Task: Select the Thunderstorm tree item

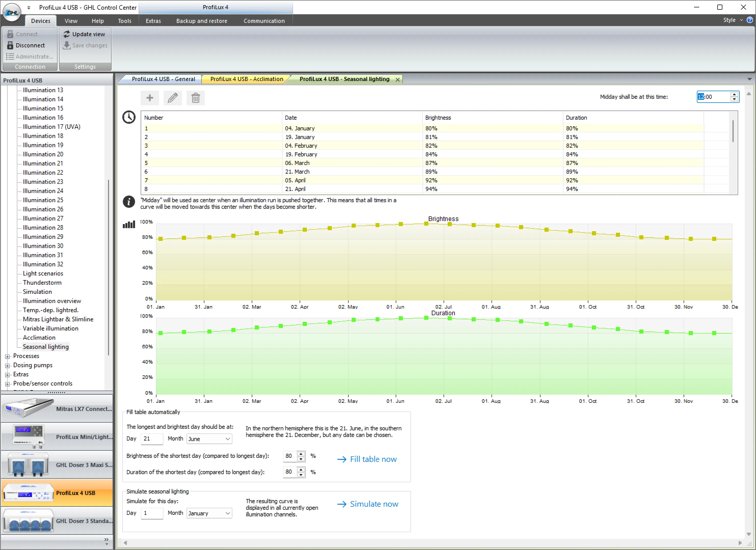Action: pos(42,282)
